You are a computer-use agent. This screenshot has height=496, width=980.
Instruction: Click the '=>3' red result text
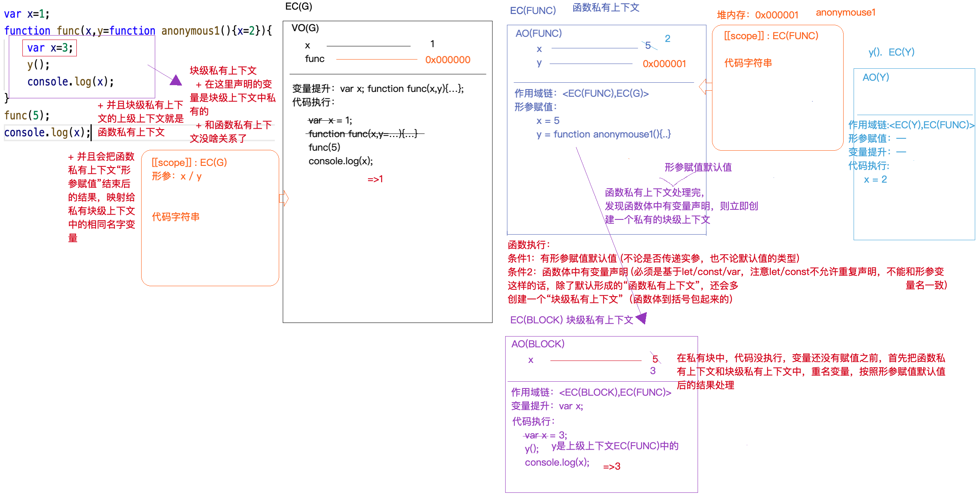(x=612, y=466)
